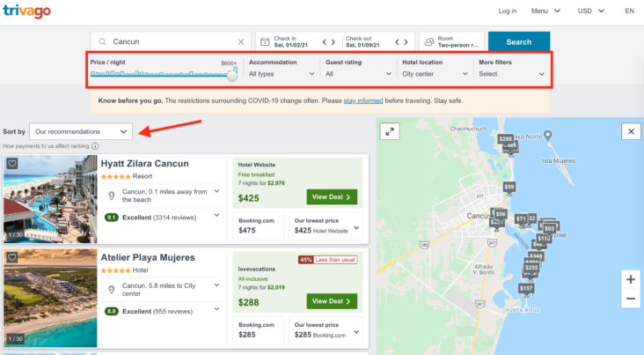Expand Hyatt Zilara lowest price options
This screenshot has width=644, height=355.
[356, 227]
